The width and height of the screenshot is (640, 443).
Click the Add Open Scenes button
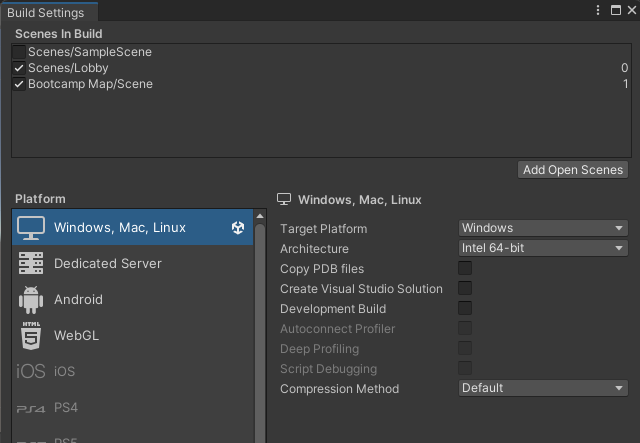(x=573, y=170)
